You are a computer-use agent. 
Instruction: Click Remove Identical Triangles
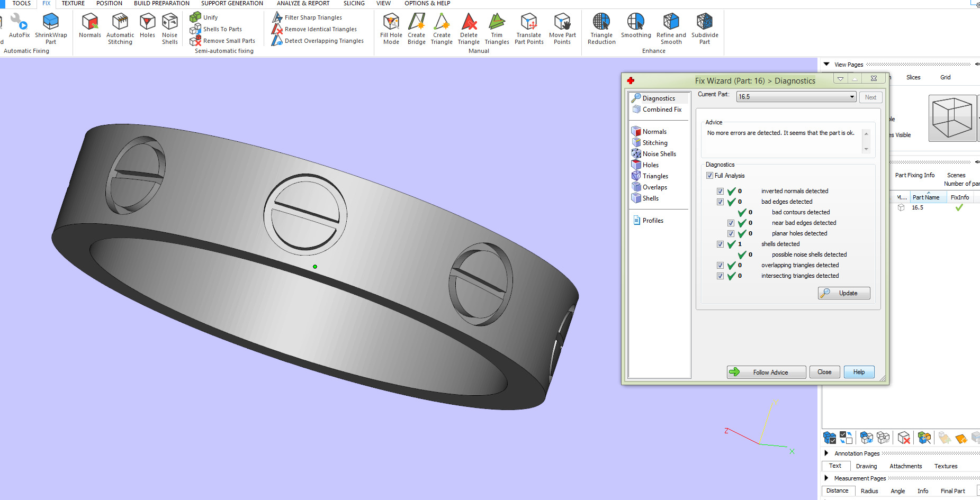tap(314, 29)
